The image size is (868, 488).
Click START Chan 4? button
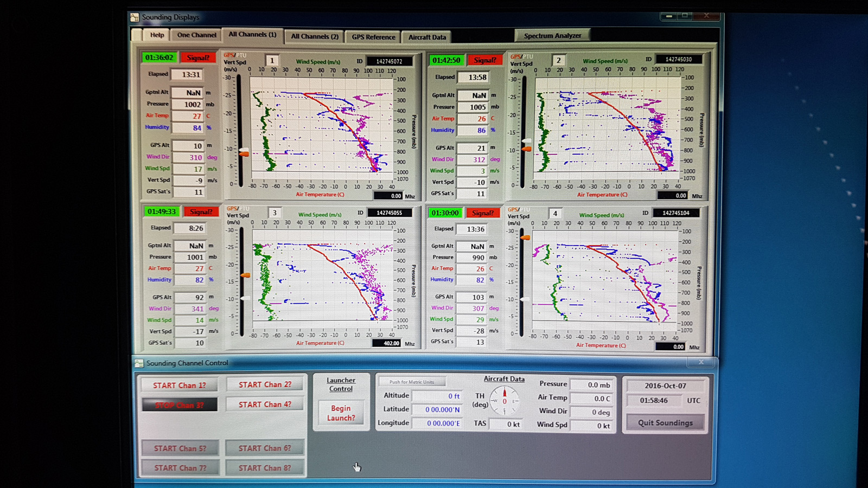(x=265, y=404)
